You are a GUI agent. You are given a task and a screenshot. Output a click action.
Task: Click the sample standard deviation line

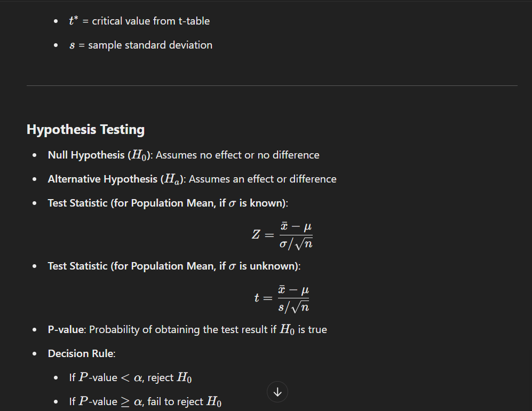(x=141, y=45)
